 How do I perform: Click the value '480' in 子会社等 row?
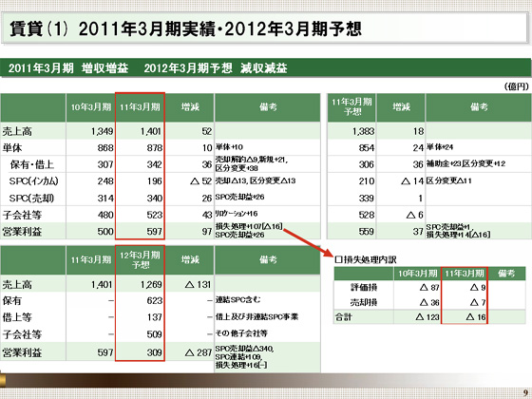[x=105, y=215]
